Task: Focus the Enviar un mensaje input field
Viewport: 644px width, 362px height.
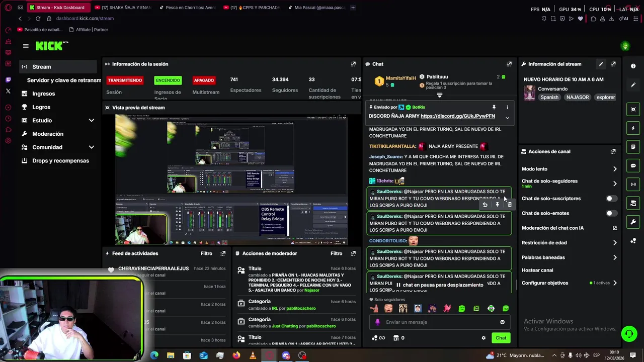Action: point(440,322)
